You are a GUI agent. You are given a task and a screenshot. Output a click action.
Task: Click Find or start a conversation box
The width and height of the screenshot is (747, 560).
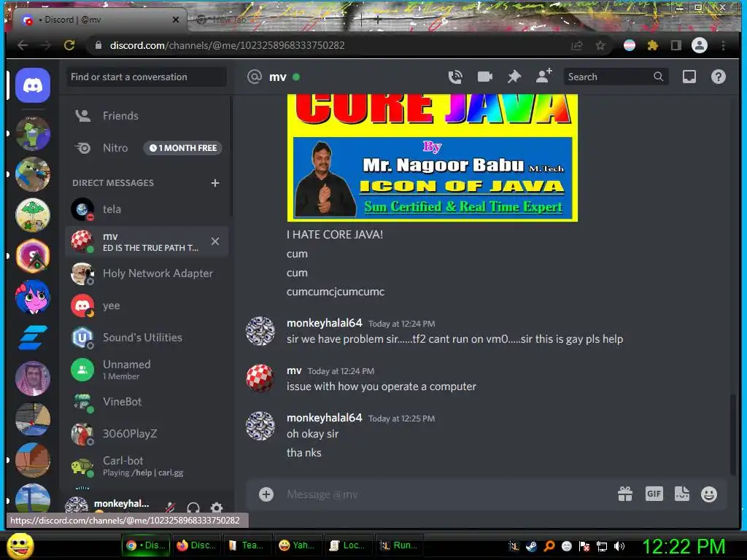pyautogui.click(x=146, y=77)
